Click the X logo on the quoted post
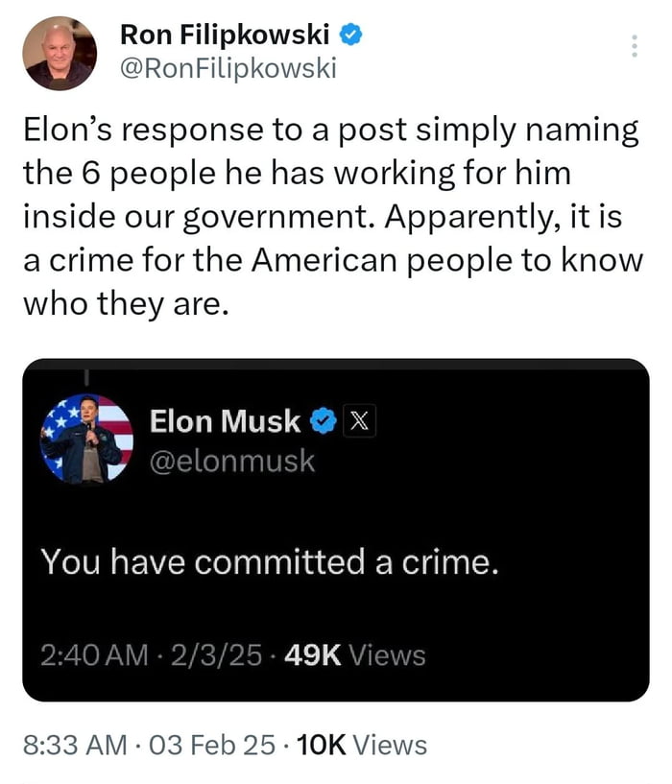The width and height of the screenshot is (672, 784). (358, 421)
